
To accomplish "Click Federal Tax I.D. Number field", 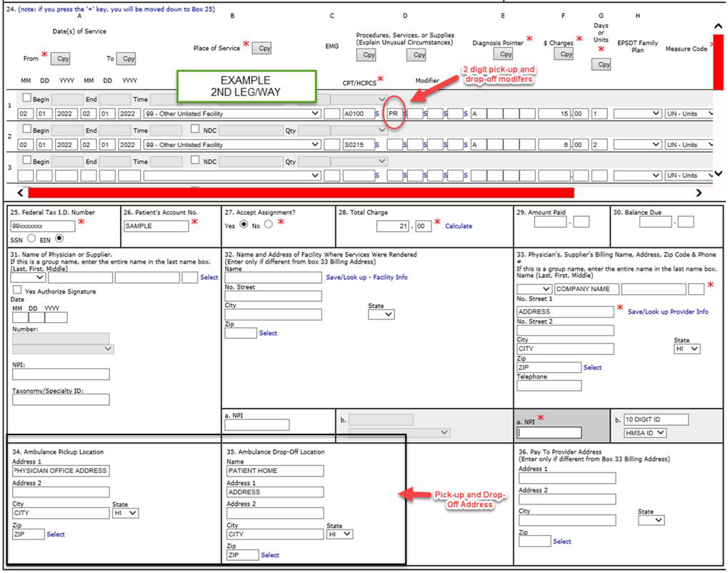I will [x=43, y=226].
